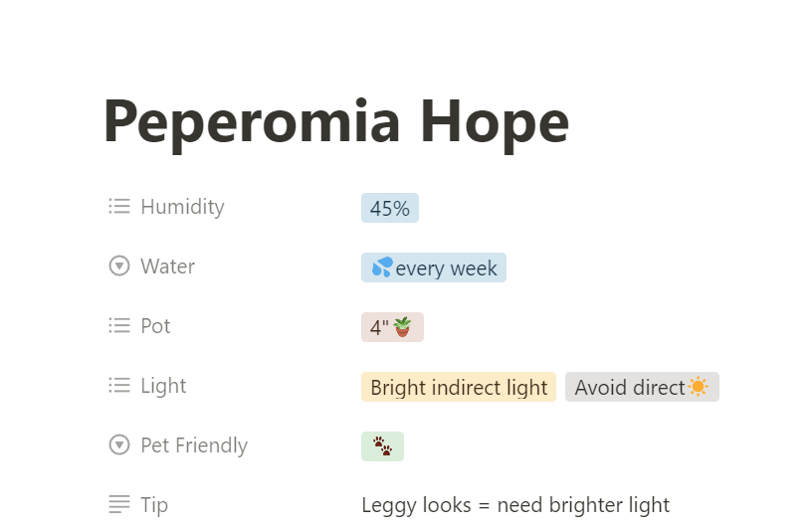The width and height of the screenshot is (812, 530).
Task: Click the potted plant emoji
Action: [x=403, y=327]
